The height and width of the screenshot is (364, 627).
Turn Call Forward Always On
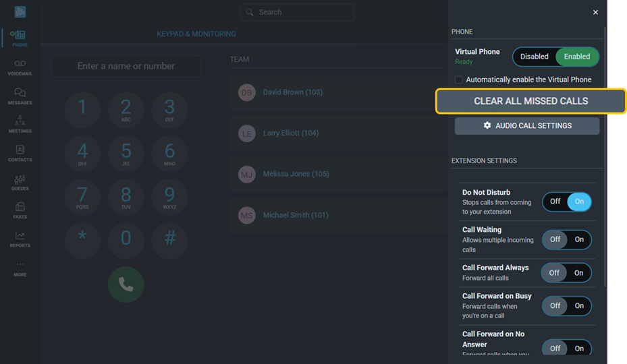tap(578, 273)
